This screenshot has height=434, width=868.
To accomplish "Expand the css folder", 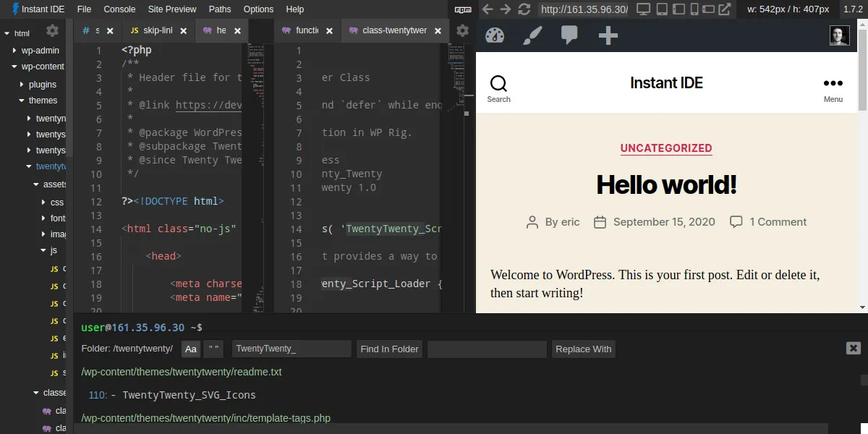I will [x=43, y=202].
